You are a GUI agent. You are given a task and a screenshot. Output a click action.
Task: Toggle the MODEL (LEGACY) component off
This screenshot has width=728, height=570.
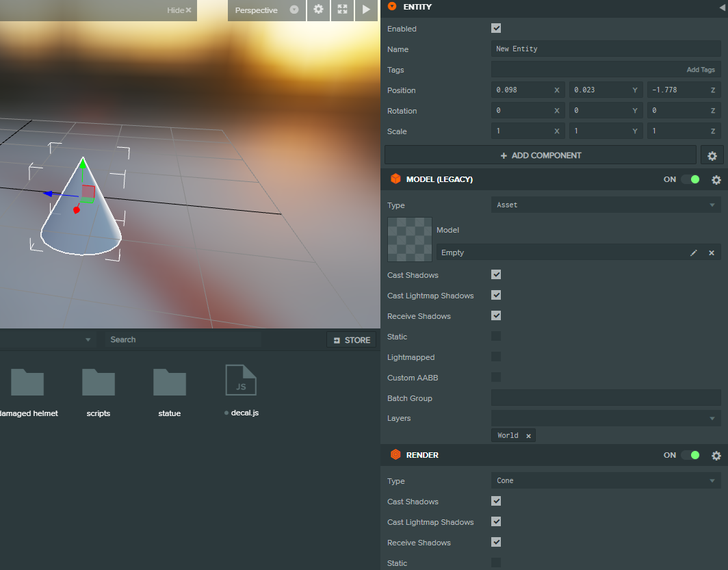pos(691,179)
